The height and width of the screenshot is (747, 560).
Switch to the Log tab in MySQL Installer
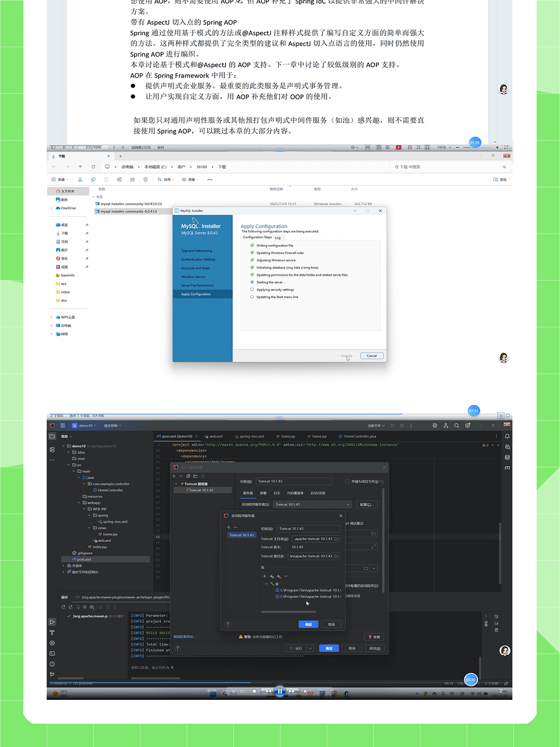[278, 238]
